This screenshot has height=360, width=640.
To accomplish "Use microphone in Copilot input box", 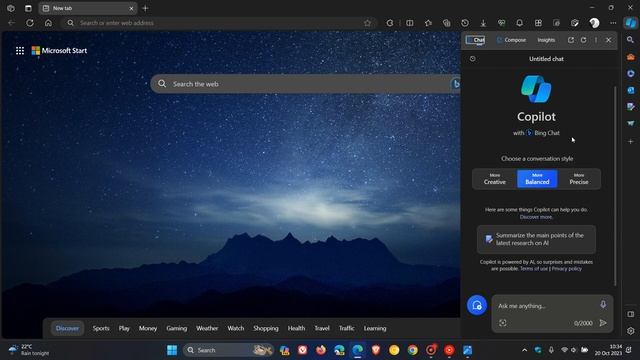I will [603, 304].
